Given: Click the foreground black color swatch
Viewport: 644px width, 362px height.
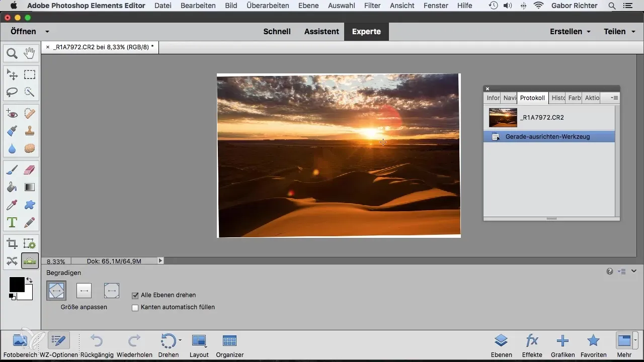Looking at the screenshot, I should click(x=17, y=284).
